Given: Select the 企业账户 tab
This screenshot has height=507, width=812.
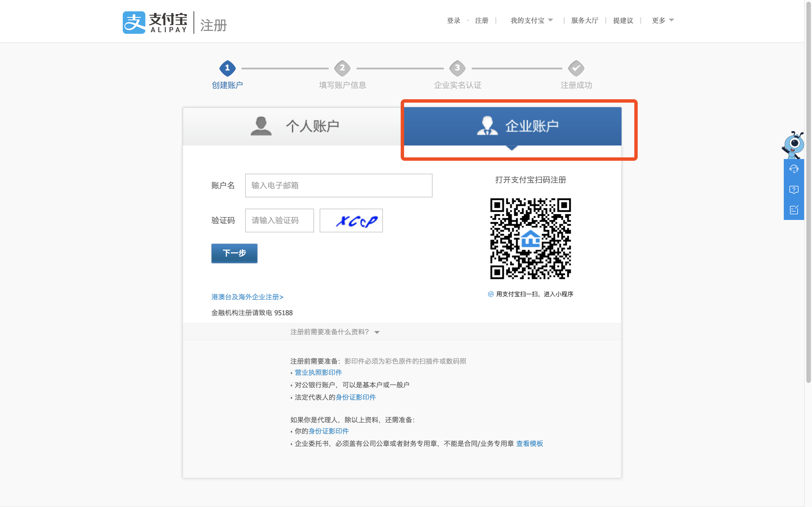Looking at the screenshot, I should point(512,126).
